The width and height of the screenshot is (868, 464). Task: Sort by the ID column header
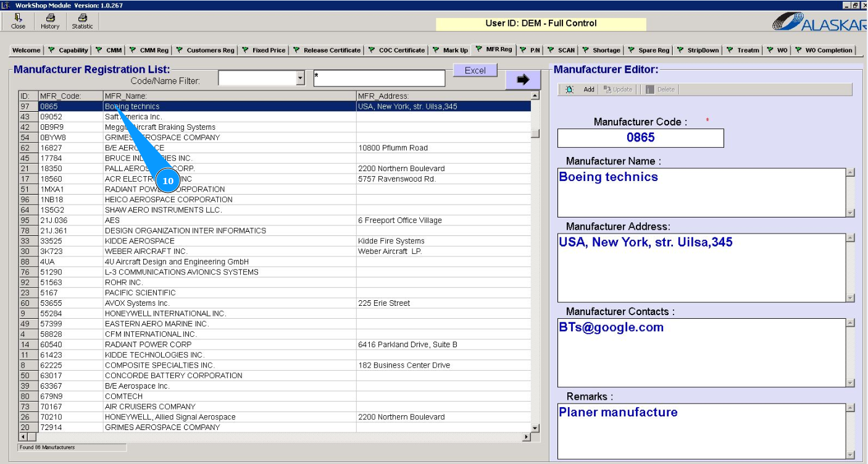click(28, 96)
